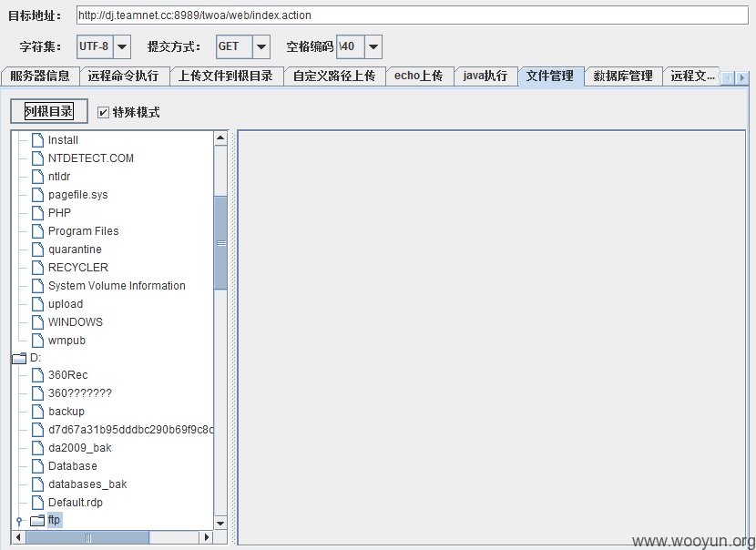Click the empty file content panel
Image resolution: width=756 pixels, height=550 pixels.
coord(492,338)
